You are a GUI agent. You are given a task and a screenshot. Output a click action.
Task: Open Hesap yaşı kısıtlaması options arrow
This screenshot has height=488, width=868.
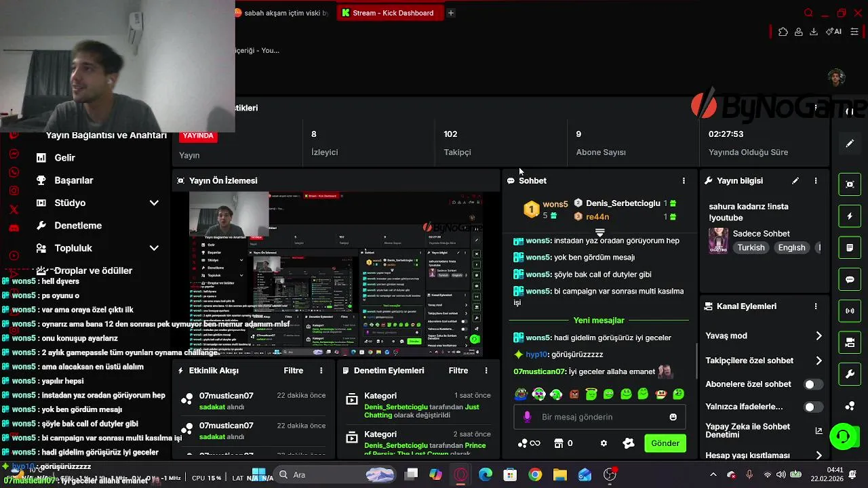click(x=818, y=455)
